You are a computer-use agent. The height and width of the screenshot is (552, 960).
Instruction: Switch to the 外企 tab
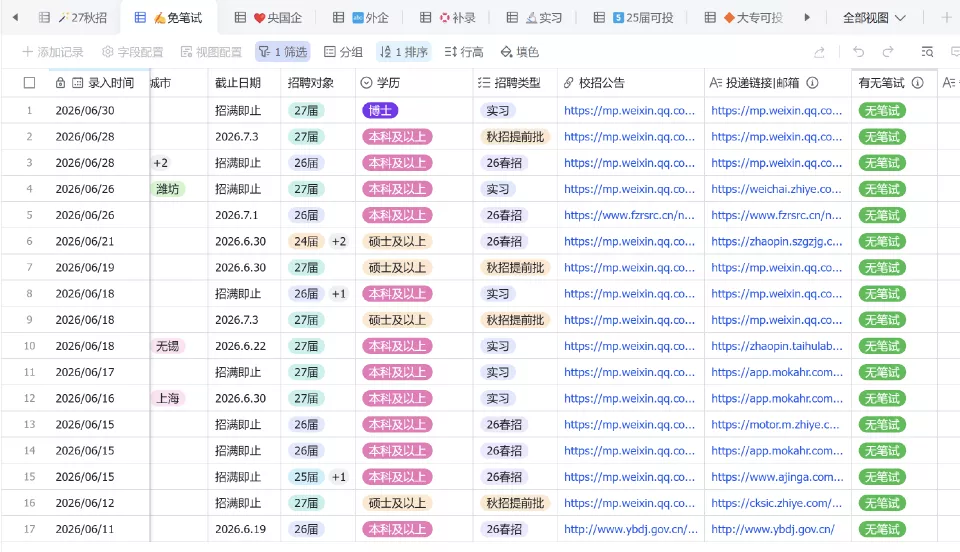tap(361, 18)
